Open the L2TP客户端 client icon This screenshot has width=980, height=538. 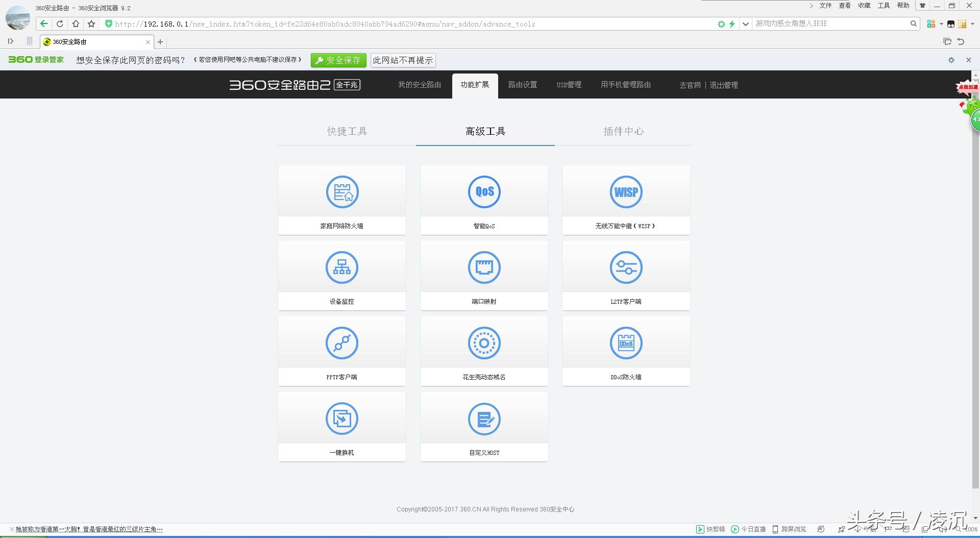(626, 268)
